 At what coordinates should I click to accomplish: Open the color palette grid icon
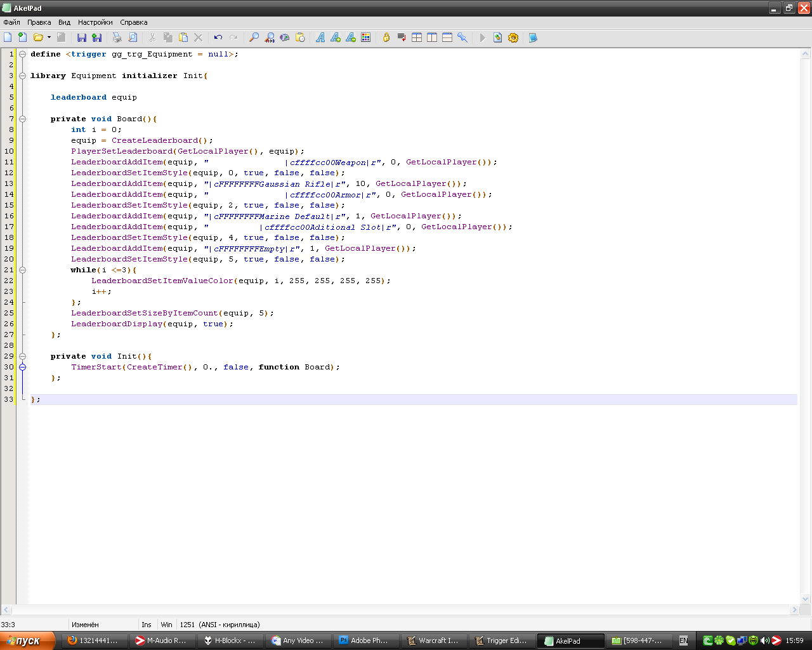coord(366,38)
